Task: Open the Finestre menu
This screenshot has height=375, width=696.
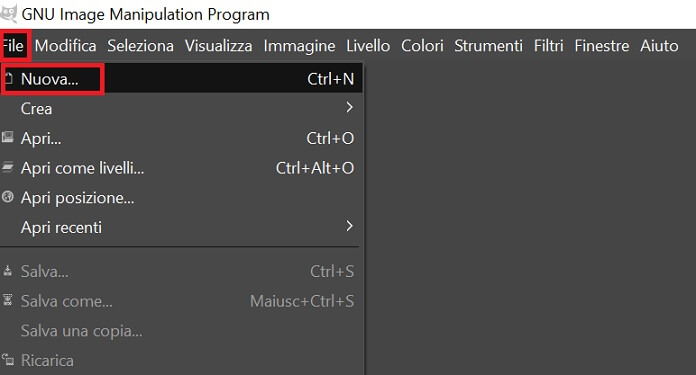Action: pyautogui.click(x=602, y=46)
